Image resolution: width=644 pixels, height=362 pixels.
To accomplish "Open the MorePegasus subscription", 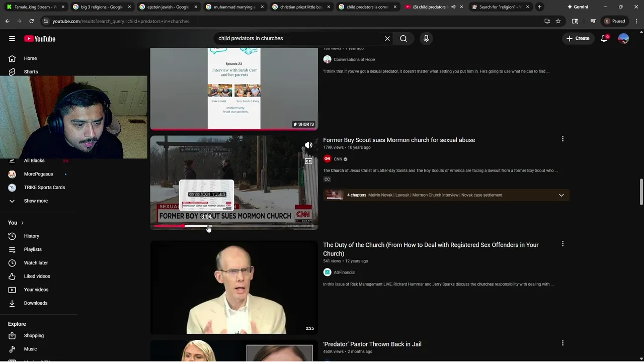I will click(x=39, y=174).
